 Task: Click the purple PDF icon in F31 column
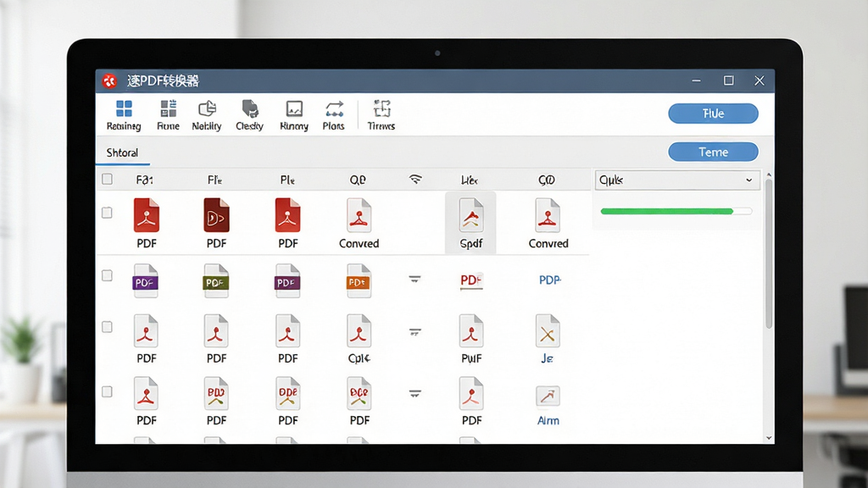point(146,281)
